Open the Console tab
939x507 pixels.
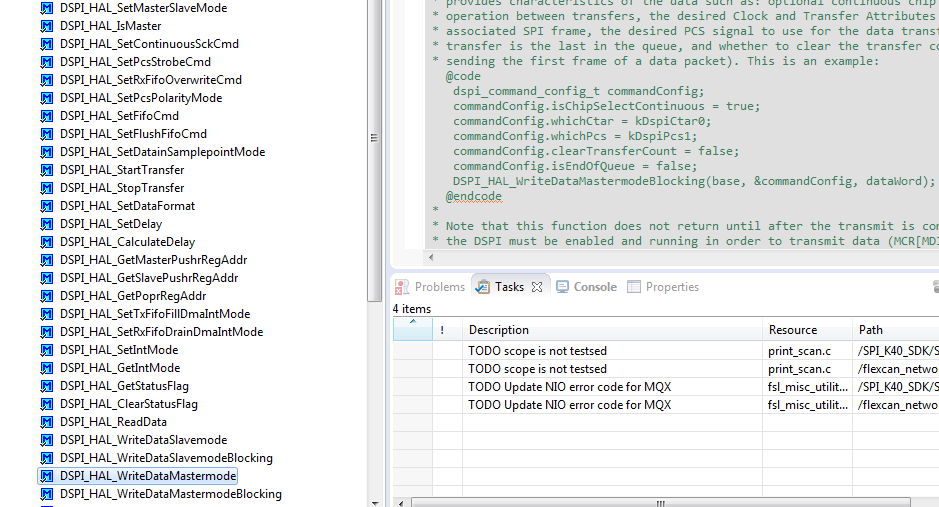pos(595,287)
